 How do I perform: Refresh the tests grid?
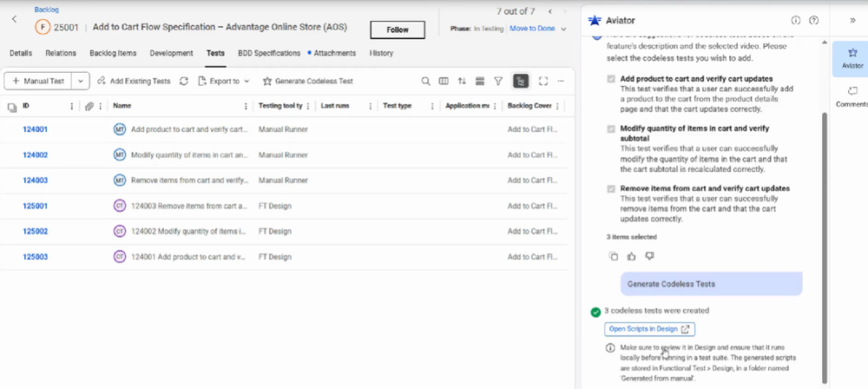184,81
